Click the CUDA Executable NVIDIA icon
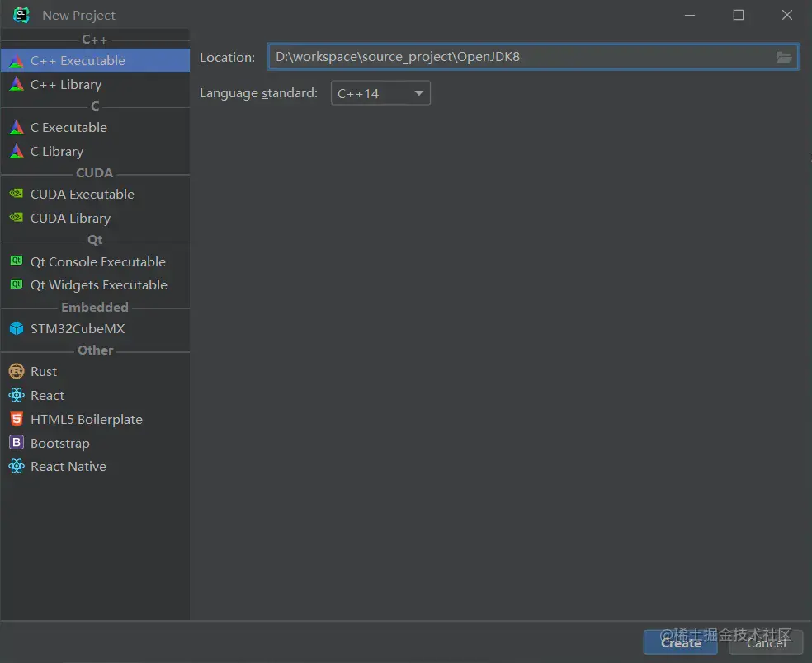 [17, 194]
